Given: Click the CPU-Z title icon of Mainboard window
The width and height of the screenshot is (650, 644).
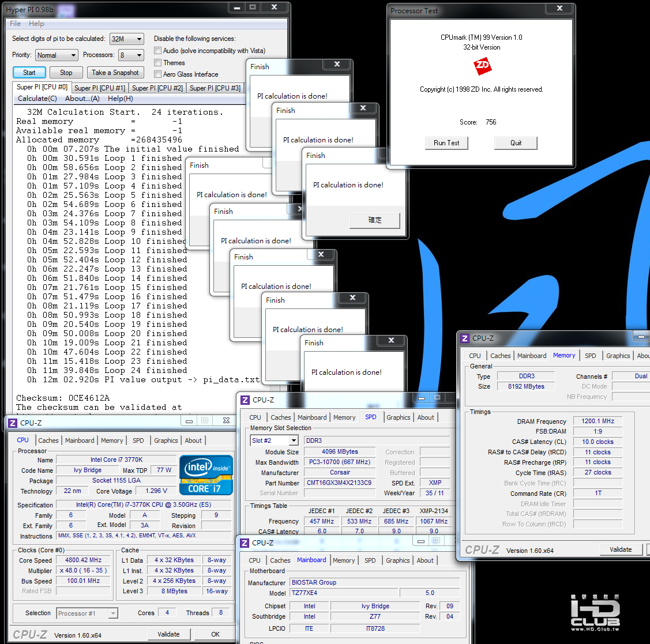Looking at the screenshot, I should click(245, 543).
